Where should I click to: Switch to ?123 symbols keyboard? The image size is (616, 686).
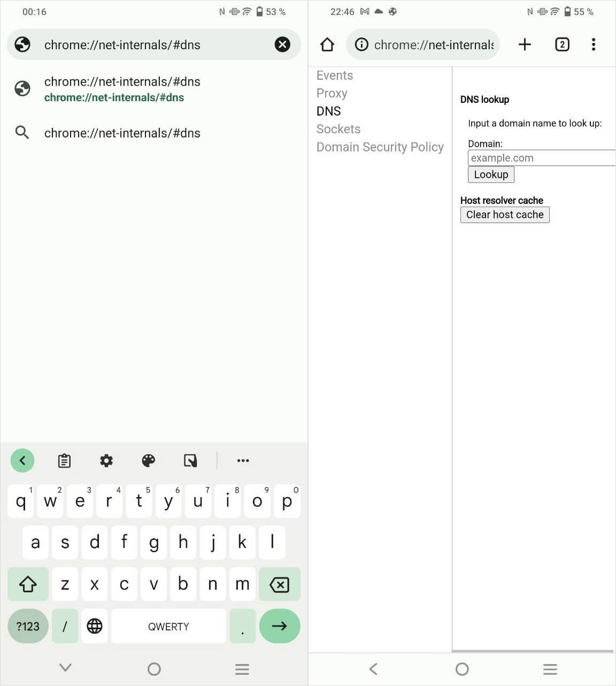pos(28,626)
